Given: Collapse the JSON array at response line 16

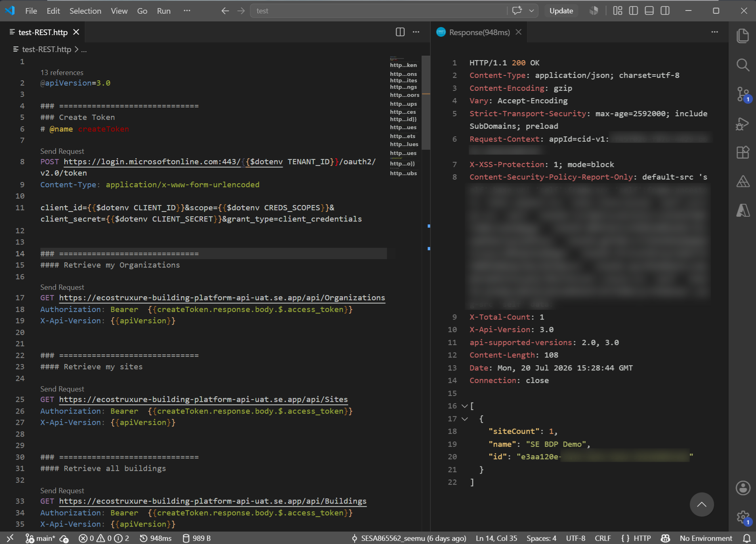Looking at the screenshot, I should pyautogui.click(x=464, y=406).
